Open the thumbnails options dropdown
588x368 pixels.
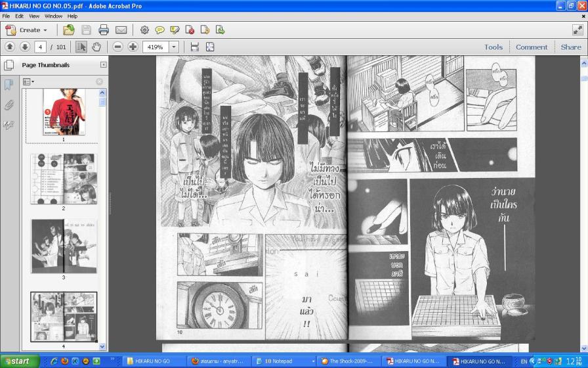tap(28, 81)
